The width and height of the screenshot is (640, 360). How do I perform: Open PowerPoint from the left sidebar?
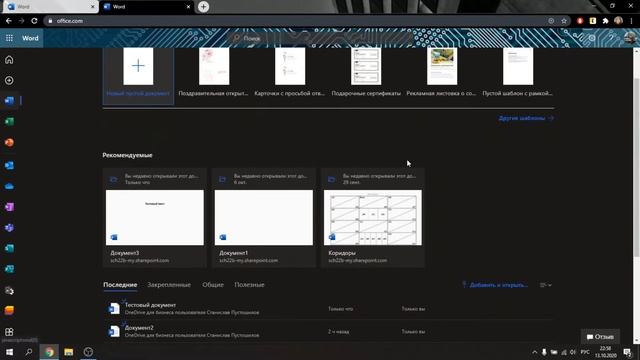[9, 142]
